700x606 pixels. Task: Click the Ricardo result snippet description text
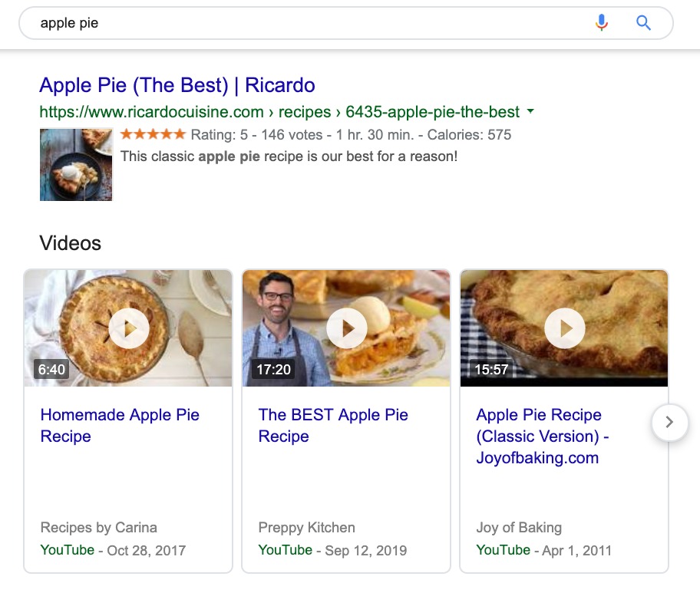pyautogui.click(x=289, y=156)
